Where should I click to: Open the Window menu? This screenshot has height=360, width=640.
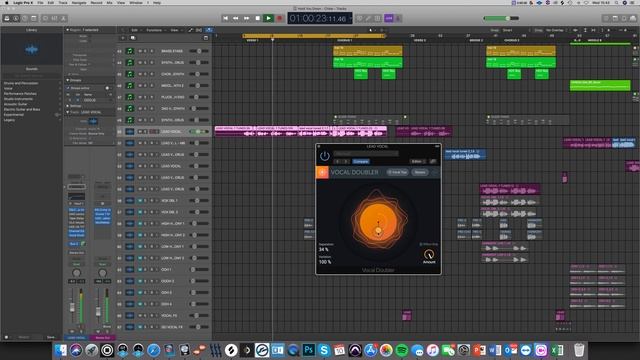click(x=136, y=2)
